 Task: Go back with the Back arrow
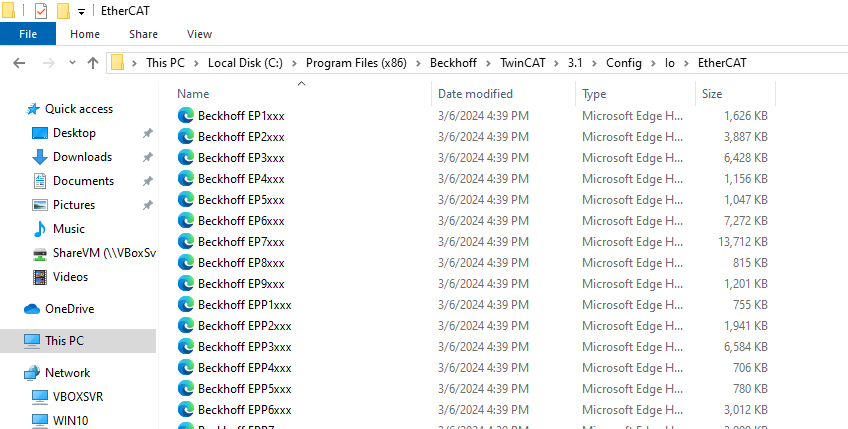[19, 63]
